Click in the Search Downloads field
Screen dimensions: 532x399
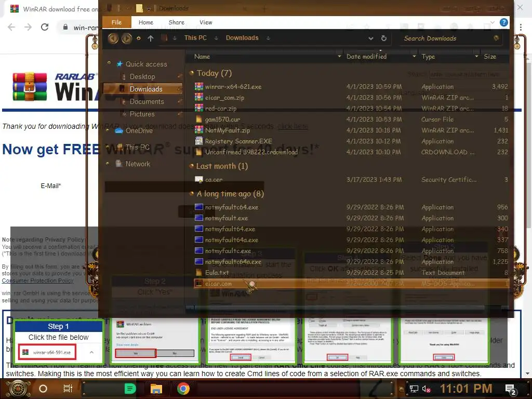(x=446, y=38)
